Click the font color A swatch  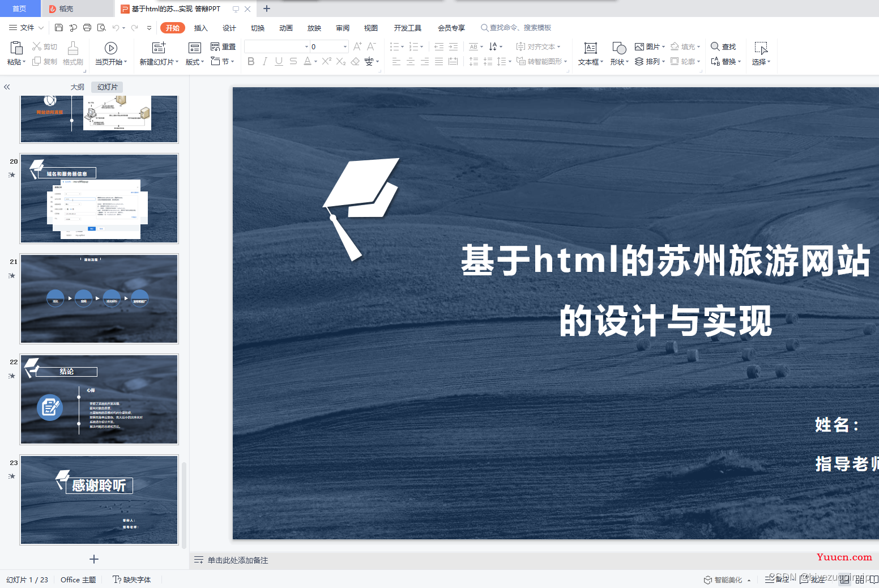(307, 61)
